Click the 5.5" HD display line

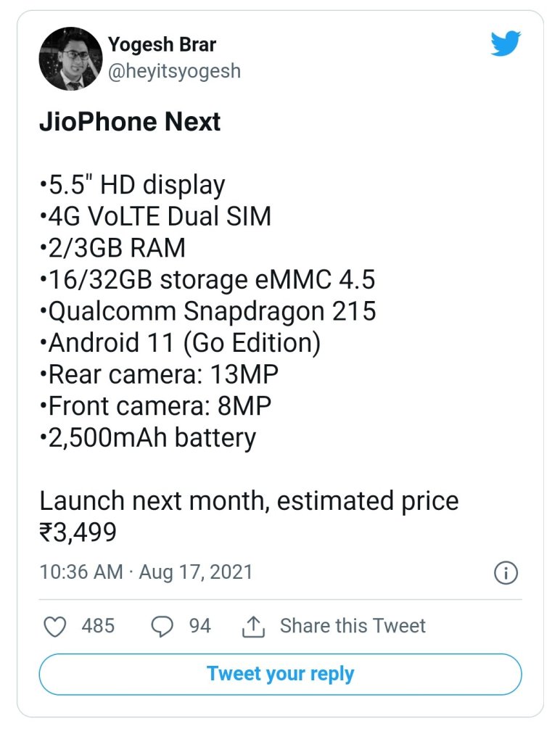tap(132, 184)
